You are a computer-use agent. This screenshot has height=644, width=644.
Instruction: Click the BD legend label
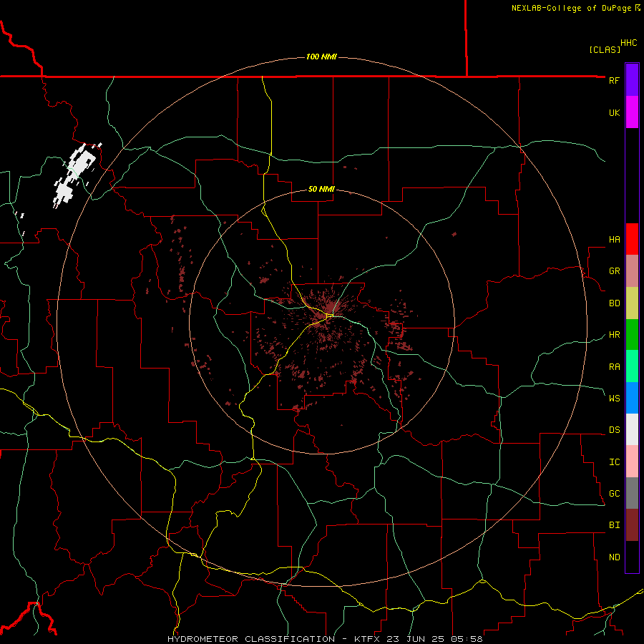[614, 303]
